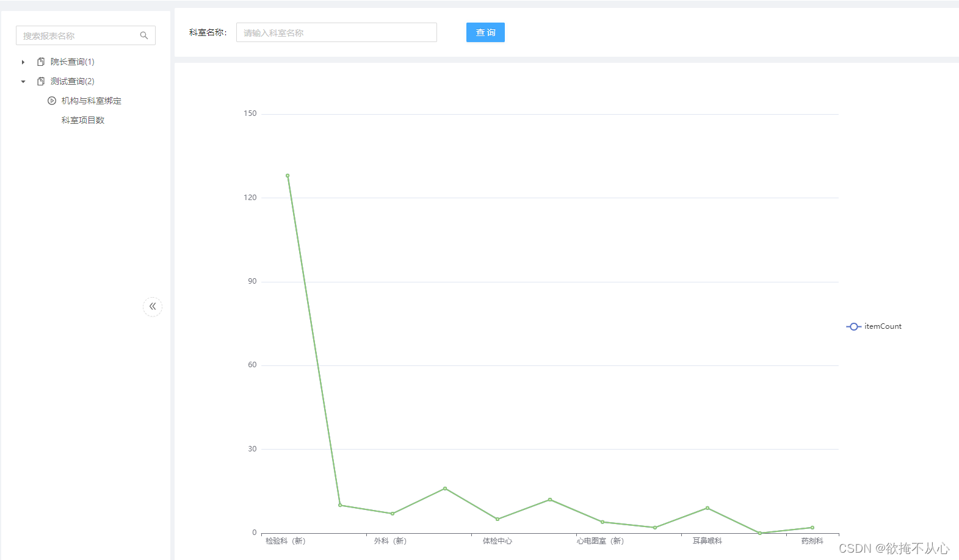Open the 院长查询(1) folder
The image size is (959, 560).
(x=72, y=62)
